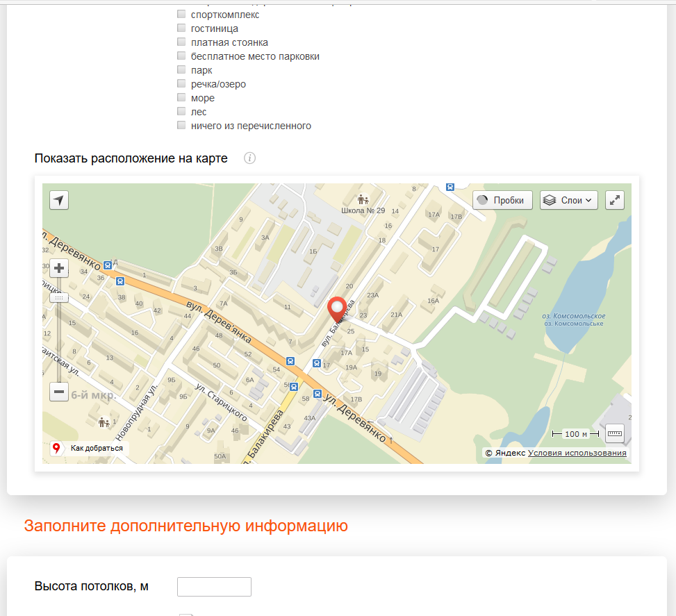Screen dimensions: 676x616
Task: Check the бесплатное место парковки checkbox
Action: click(181, 56)
